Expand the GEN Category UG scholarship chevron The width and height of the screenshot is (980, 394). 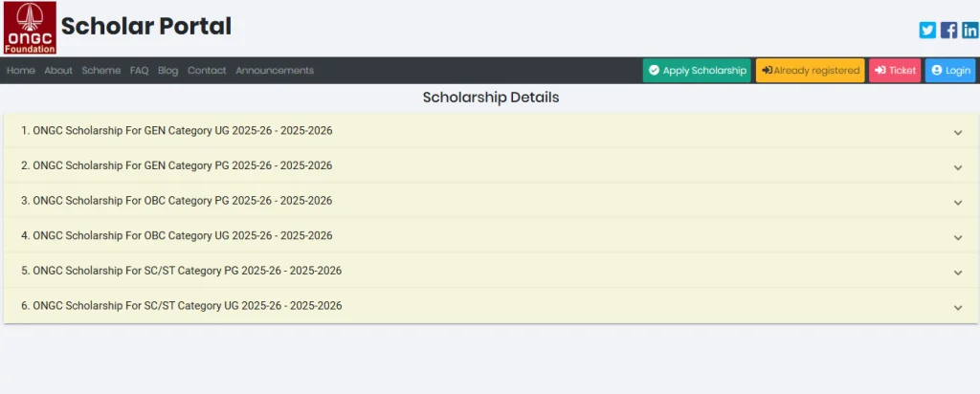[x=958, y=132]
